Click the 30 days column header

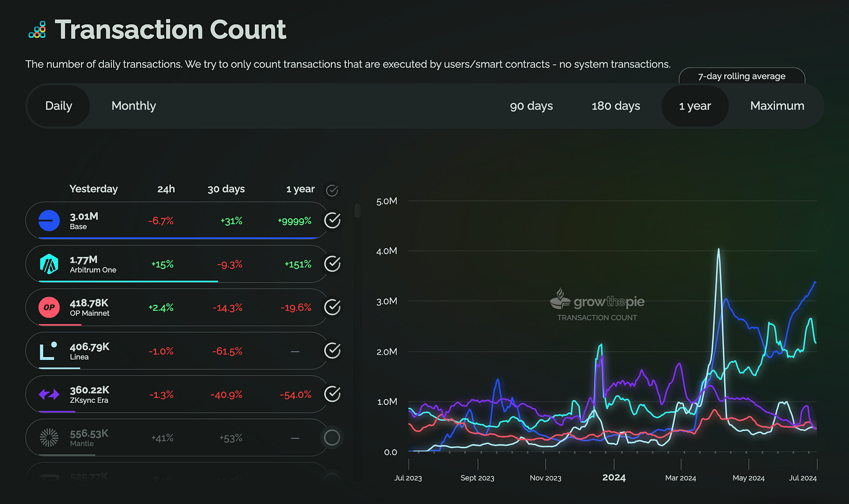pos(226,189)
